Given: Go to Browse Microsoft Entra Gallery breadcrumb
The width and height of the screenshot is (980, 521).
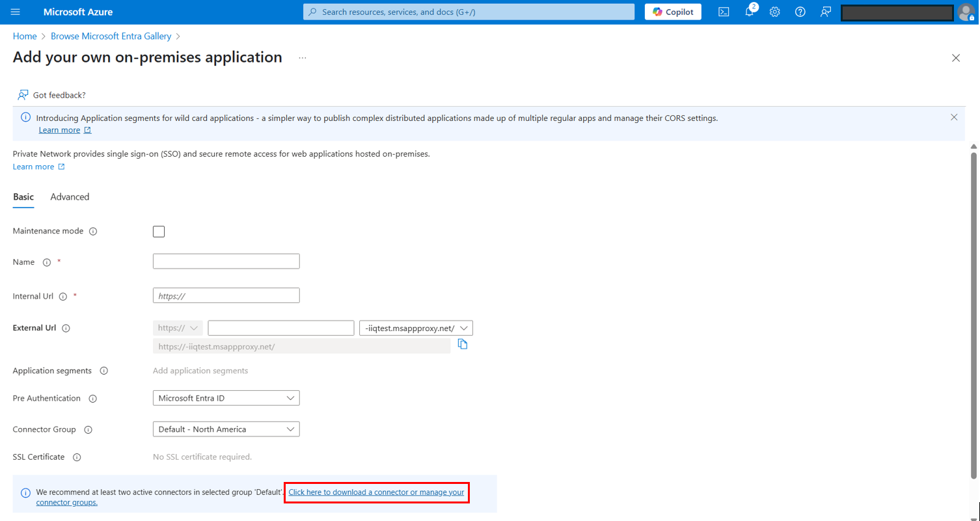Looking at the screenshot, I should pyautogui.click(x=111, y=36).
